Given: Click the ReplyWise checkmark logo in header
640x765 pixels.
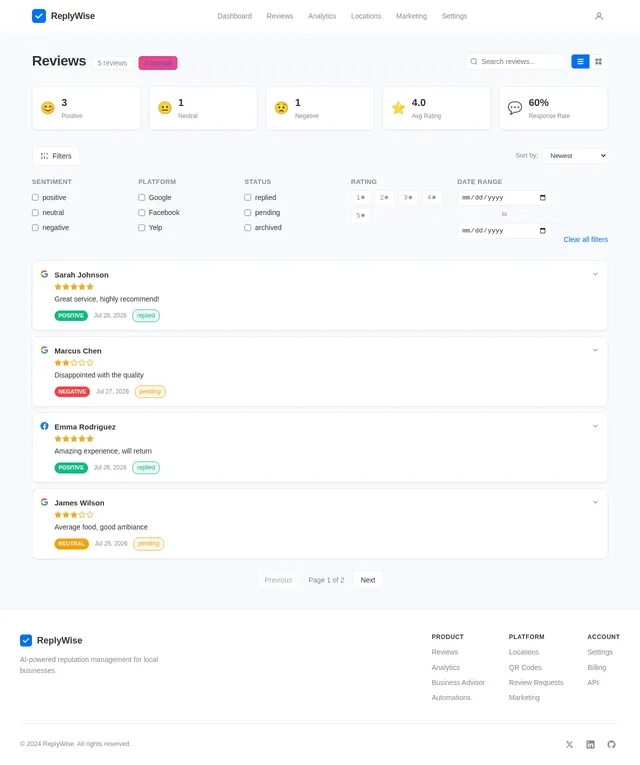Looking at the screenshot, I should pyautogui.click(x=39, y=16).
